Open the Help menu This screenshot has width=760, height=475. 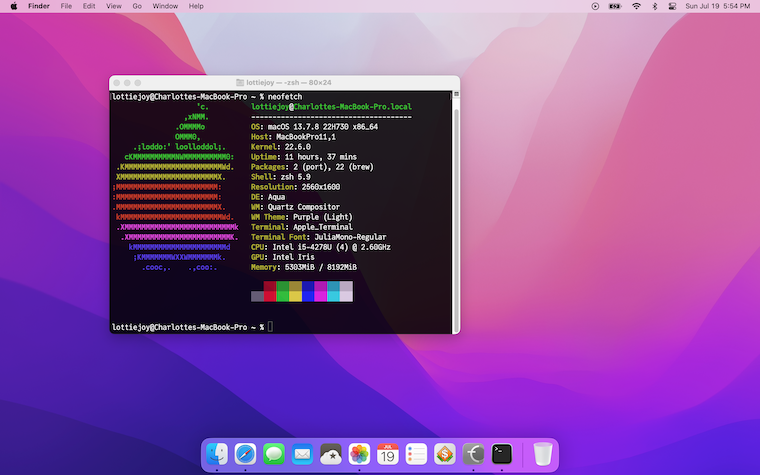196,6
